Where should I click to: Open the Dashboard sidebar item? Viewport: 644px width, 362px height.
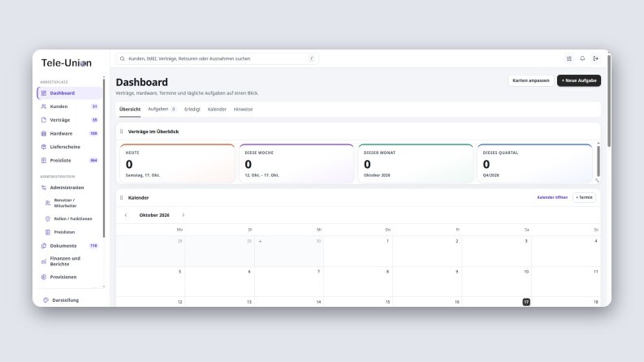[69, 93]
